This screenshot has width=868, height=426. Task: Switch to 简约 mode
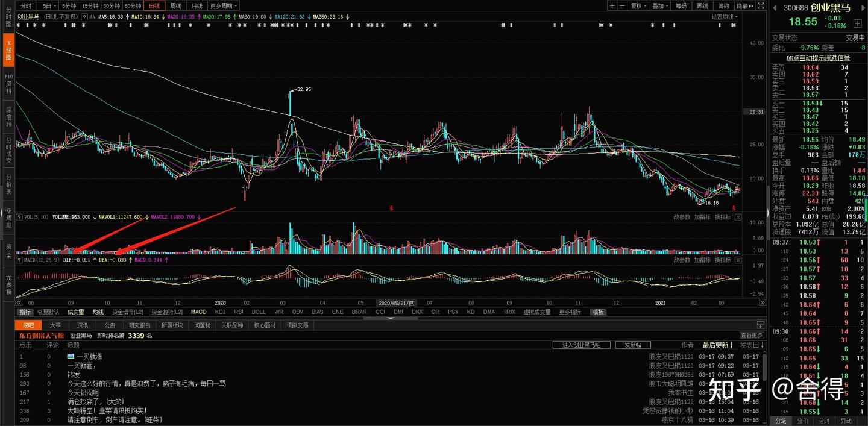coord(723,5)
